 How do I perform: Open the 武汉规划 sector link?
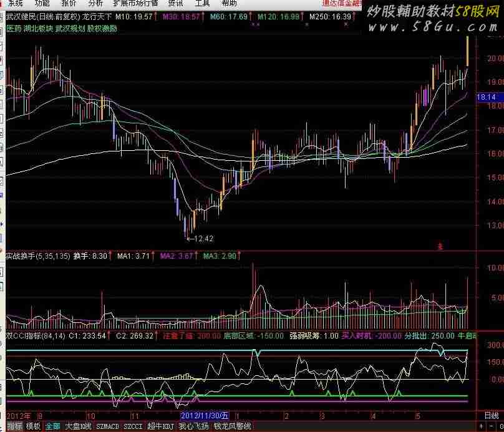tap(70, 29)
